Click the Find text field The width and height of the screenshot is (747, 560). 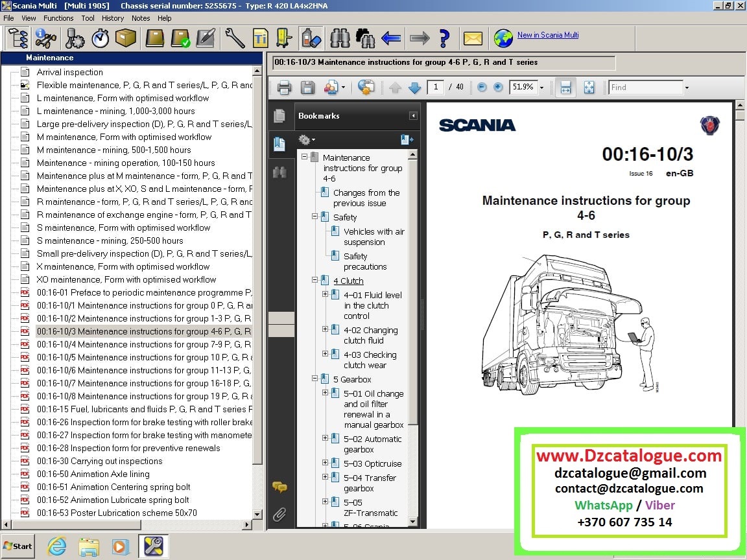click(x=646, y=87)
